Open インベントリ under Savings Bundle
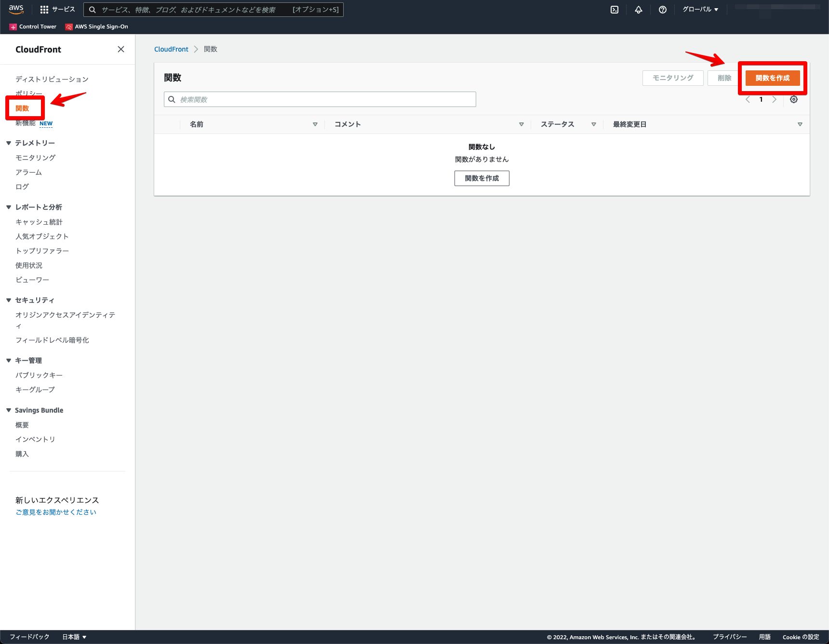 tap(36, 439)
